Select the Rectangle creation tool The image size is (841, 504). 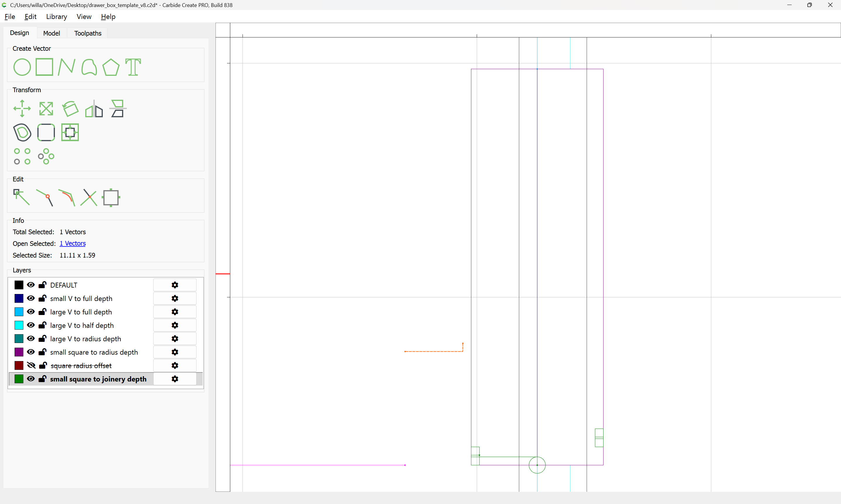[44, 67]
